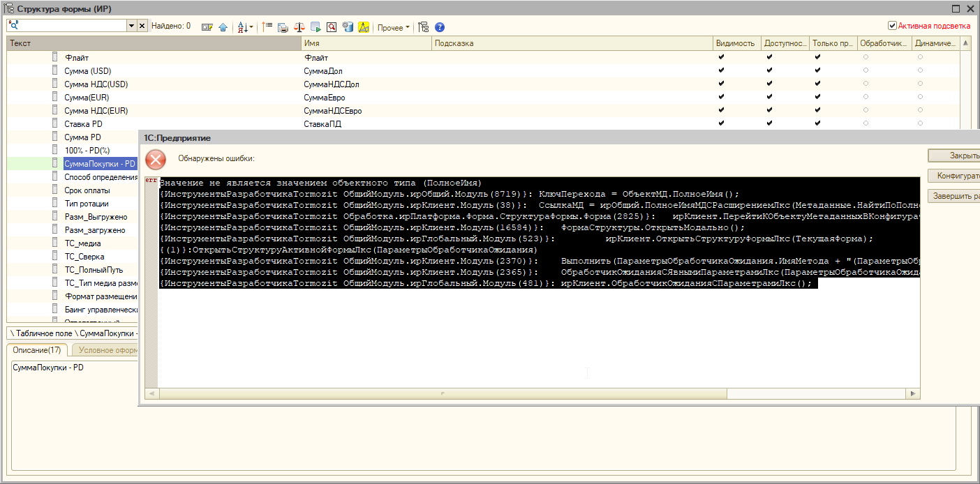
Task: Clear search with the X button
Action: pyautogui.click(x=142, y=26)
